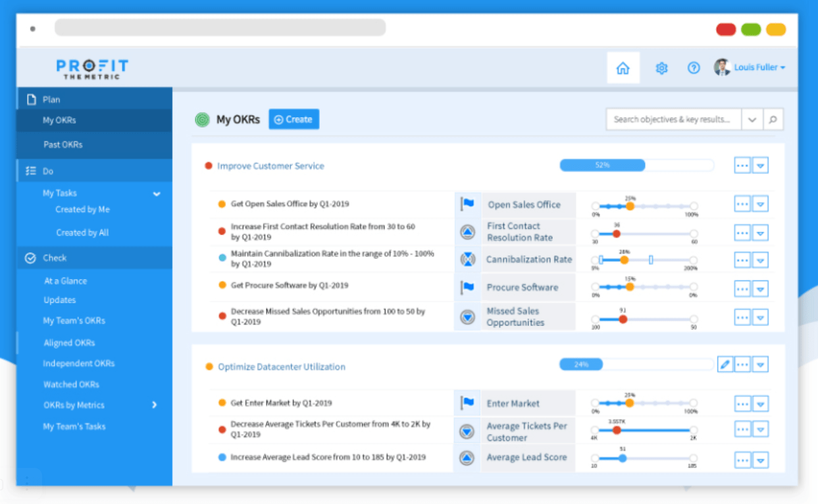Open the Louis Fuller user menu
This screenshot has width=818, height=504.
pos(750,68)
